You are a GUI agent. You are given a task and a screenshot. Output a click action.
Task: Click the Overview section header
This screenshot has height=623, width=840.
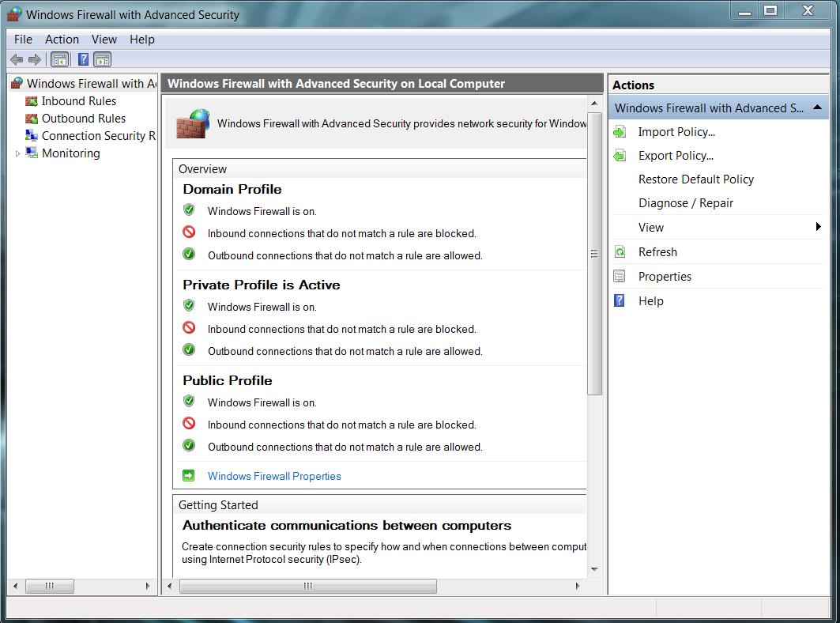(x=202, y=169)
